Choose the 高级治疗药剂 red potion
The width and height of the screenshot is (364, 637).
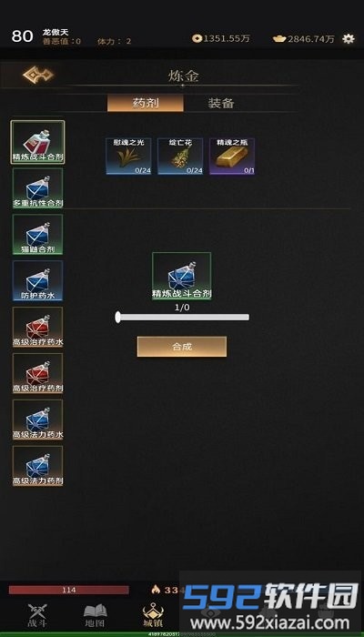click(x=37, y=373)
